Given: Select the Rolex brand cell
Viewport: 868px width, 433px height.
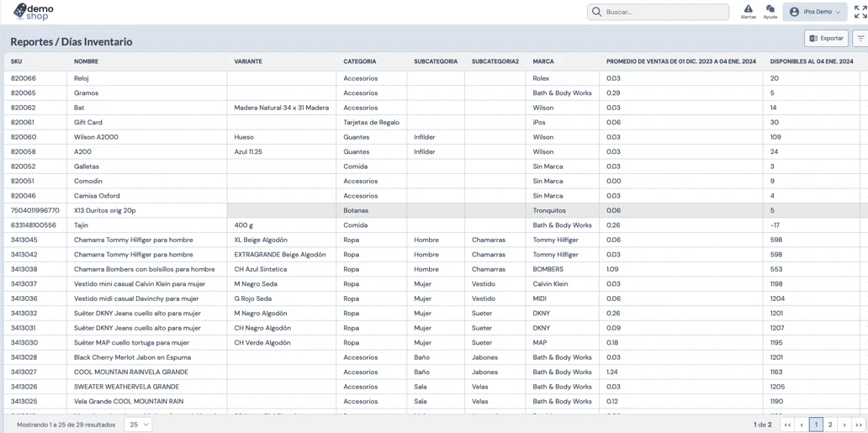Looking at the screenshot, I should [541, 78].
